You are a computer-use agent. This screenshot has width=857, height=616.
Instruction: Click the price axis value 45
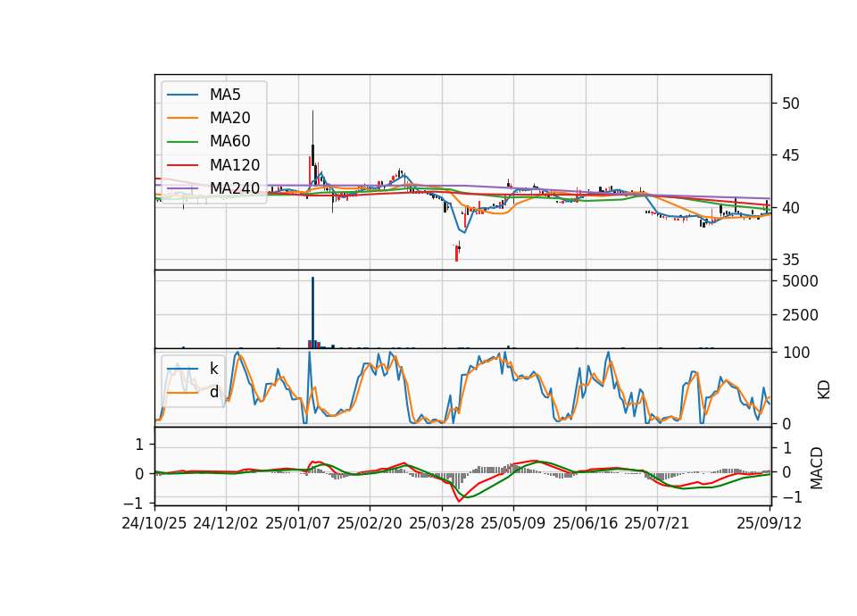pyautogui.click(x=790, y=155)
